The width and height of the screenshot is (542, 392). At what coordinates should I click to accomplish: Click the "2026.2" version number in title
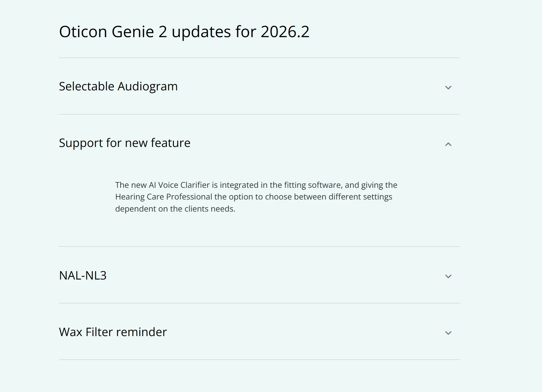[x=285, y=32]
